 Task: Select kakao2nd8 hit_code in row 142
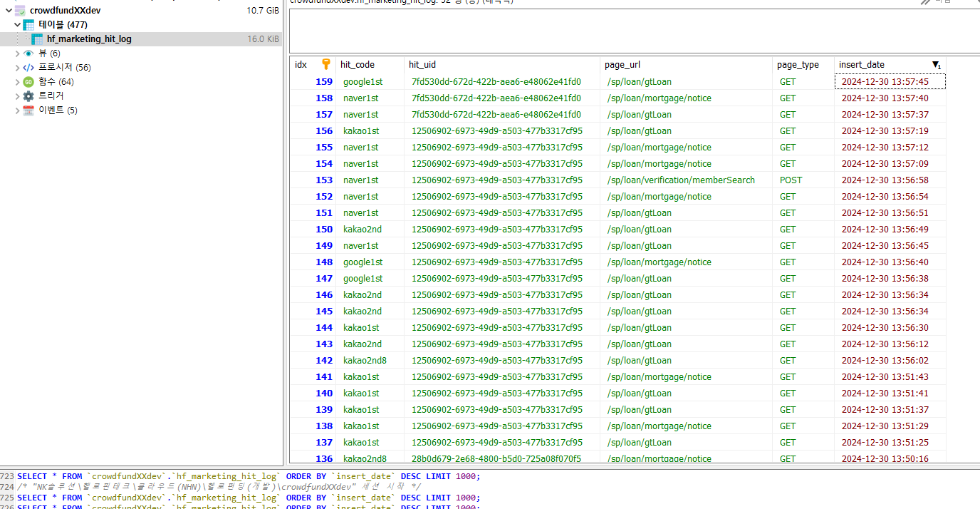click(370, 361)
